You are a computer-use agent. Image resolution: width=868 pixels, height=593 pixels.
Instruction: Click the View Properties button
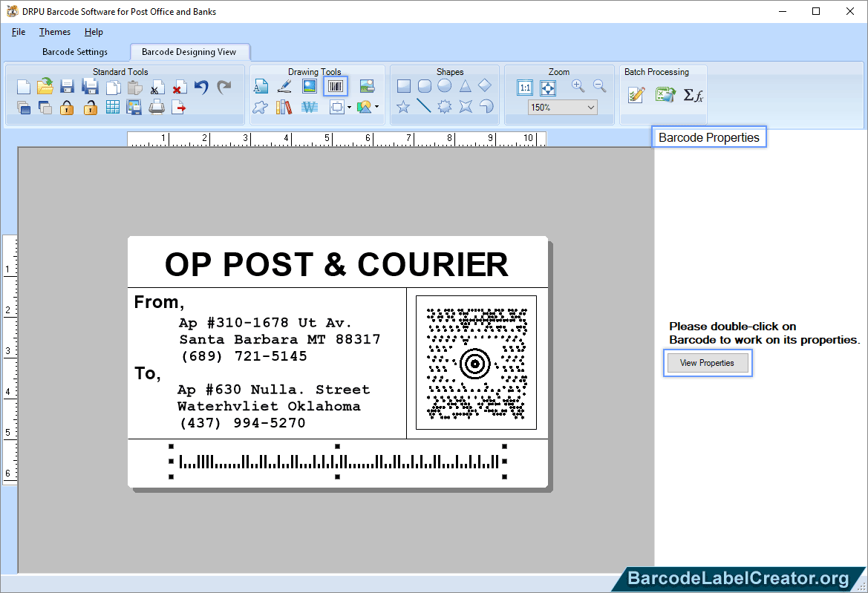[x=707, y=363]
